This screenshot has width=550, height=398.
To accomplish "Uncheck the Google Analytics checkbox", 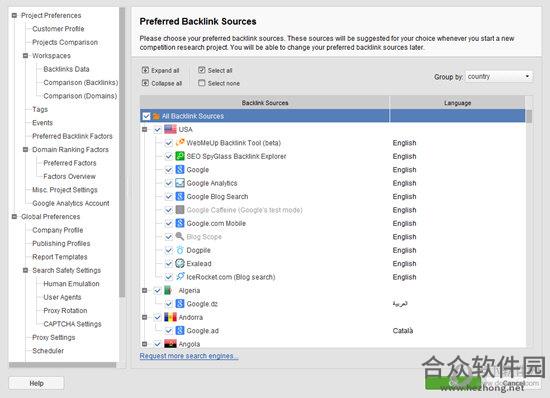I will point(169,183).
